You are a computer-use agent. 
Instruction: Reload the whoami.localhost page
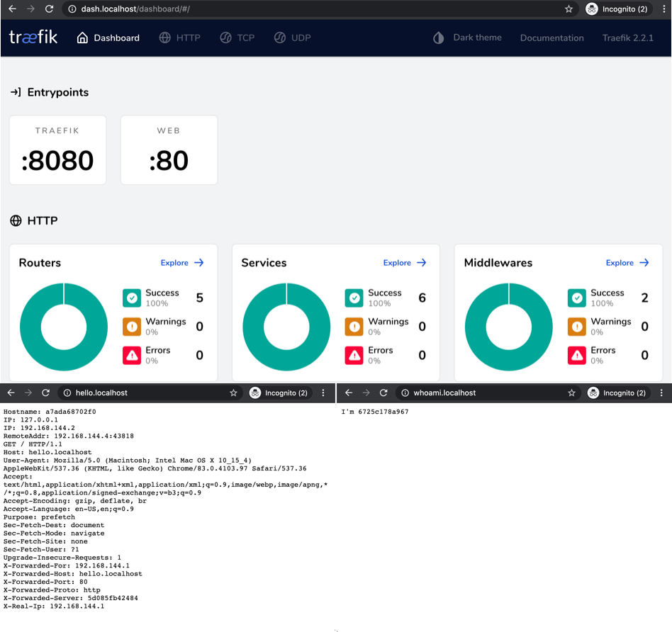(x=383, y=393)
